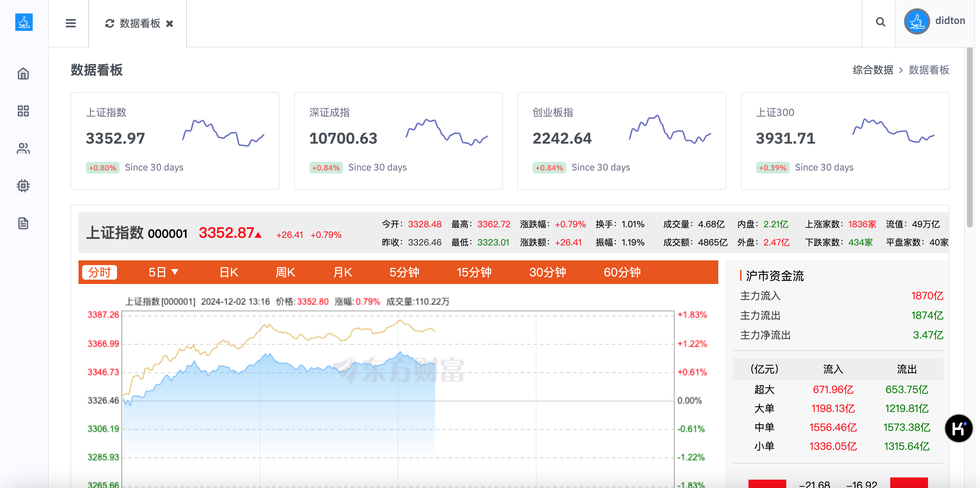
Task: Open the document sidebar icon
Action: coord(23,223)
